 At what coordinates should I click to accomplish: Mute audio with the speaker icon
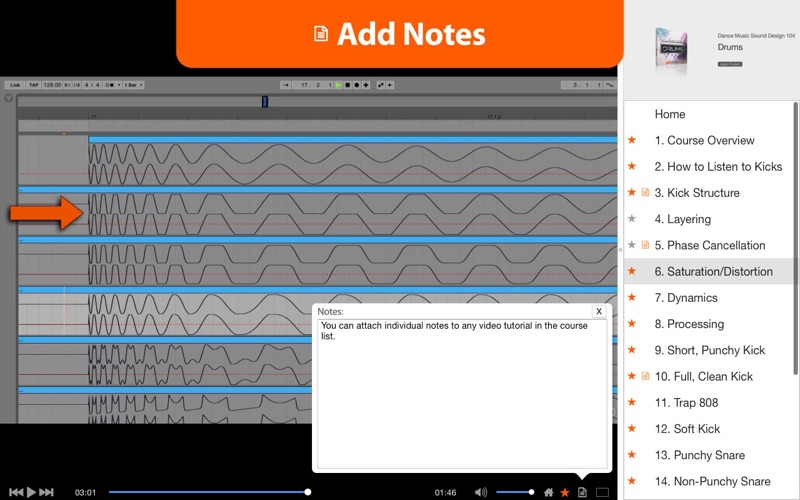pos(480,492)
